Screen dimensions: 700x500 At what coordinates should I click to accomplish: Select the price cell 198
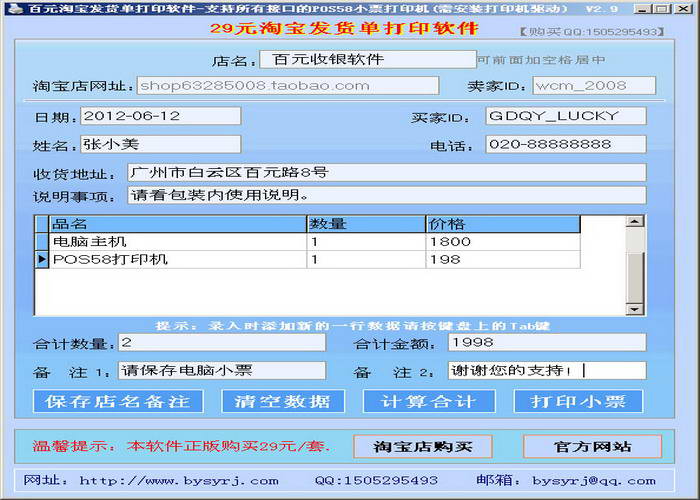pyautogui.click(x=504, y=259)
